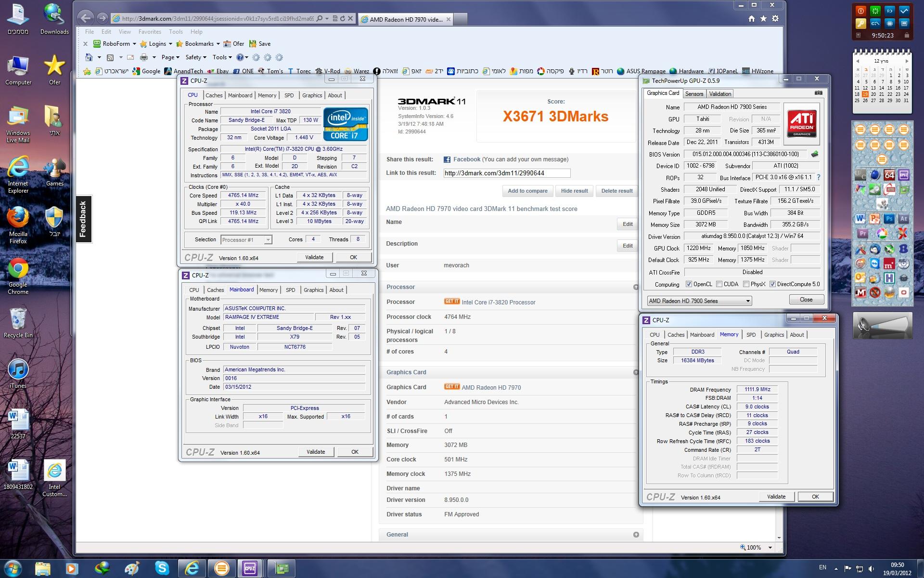Click the 'X3671 3DMarks' score text
This screenshot has width=924, height=578.
555,117
